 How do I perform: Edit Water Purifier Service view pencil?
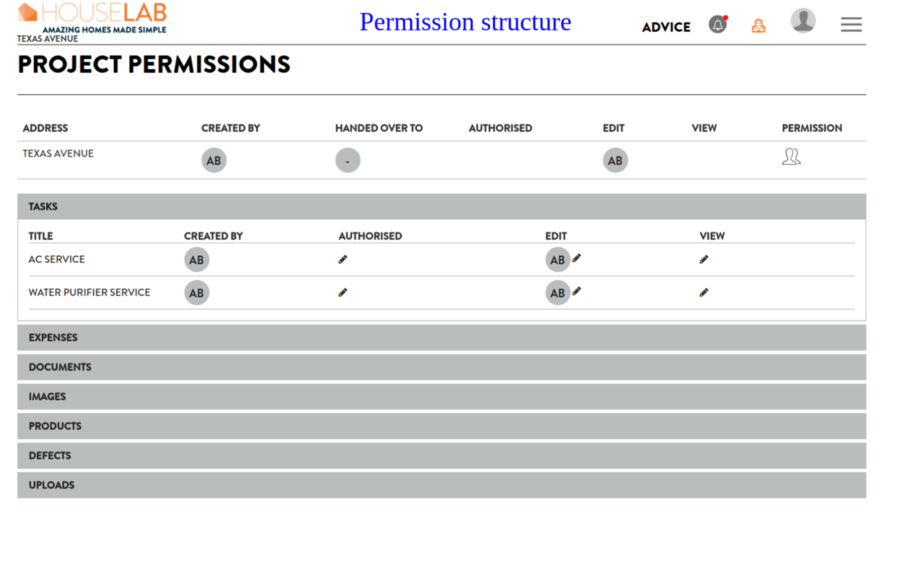click(x=704, y=292)
